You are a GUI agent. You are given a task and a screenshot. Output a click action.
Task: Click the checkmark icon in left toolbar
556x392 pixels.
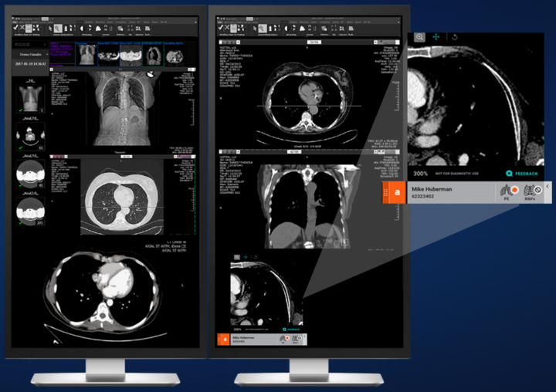click(x=17, y=29)
